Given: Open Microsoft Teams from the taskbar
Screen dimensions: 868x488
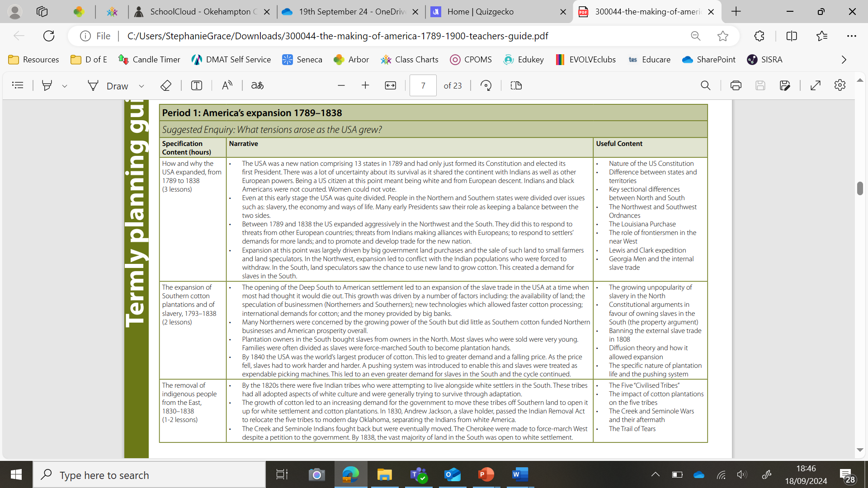Looking at the screenshot, I should coord(419,474).
